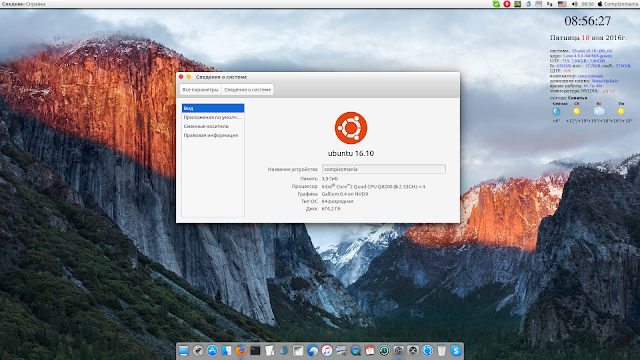The height and width of the screenshot is (360, 640).
Task: Open the Trash in the dock
Action: [x=442, y=350]
